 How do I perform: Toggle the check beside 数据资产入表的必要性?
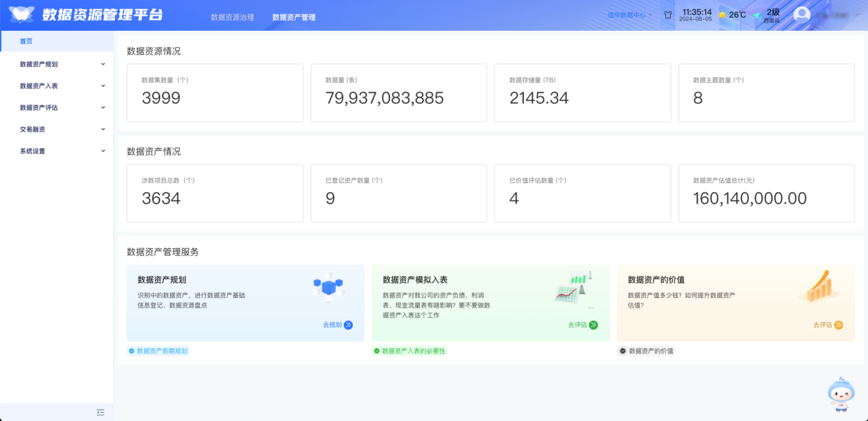point(376,350)
